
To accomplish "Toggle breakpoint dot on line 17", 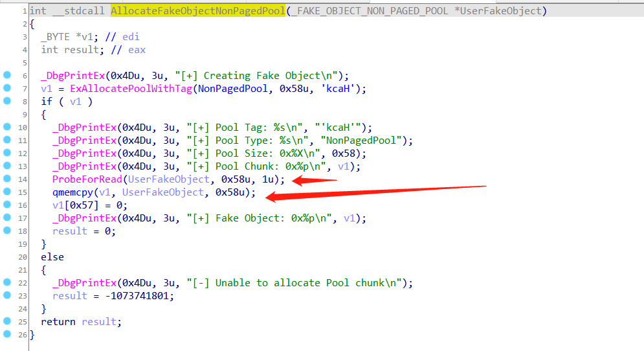I will tap(7, 218).
